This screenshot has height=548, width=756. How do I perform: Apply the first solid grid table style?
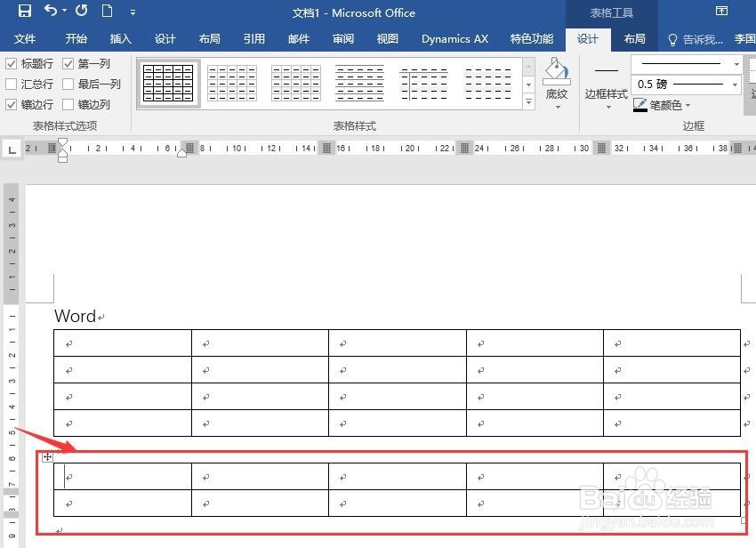(x=168, y=83)
